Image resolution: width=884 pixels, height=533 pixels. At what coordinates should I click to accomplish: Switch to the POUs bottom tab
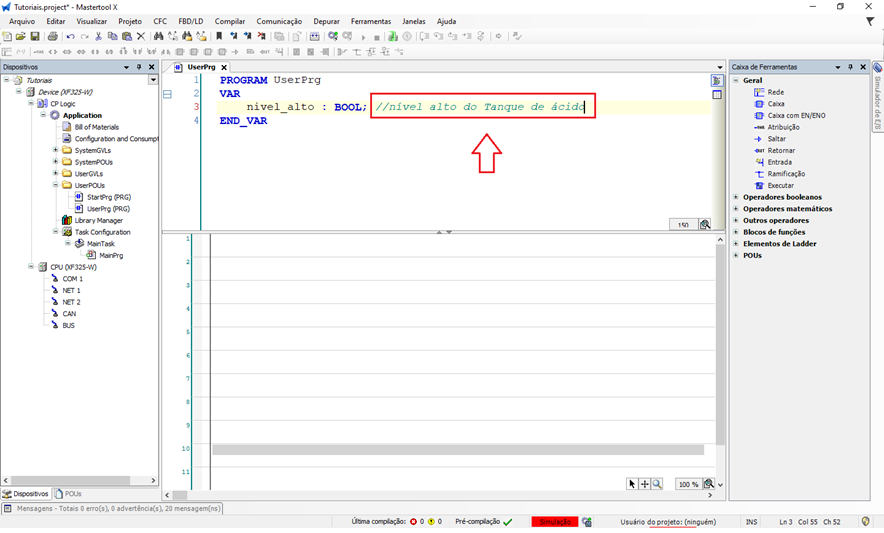pyautogui.click(x=69, y=493)
